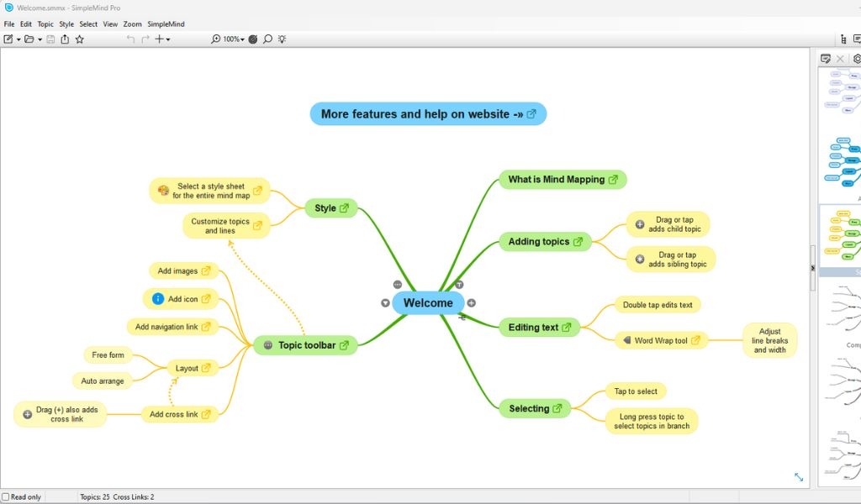Image resolution: width=861 pixels, height=504 pixels.
Task: Select the 'Tap to select' topic
Action: [x=636, y=391]
